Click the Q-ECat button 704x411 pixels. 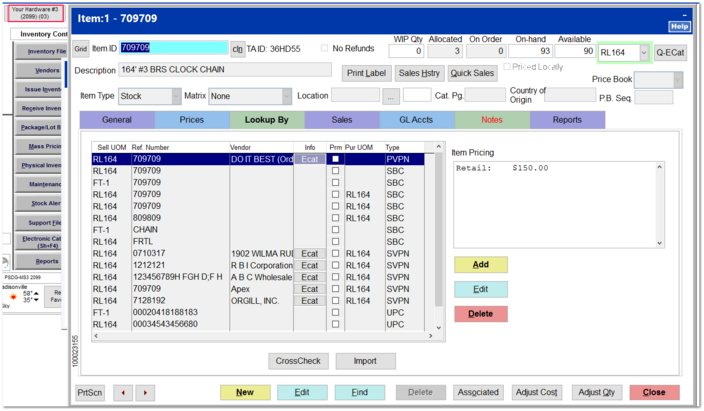tap(670, 53)
